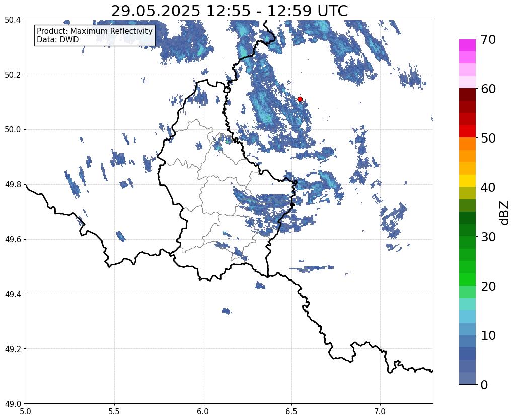This screenshot has height=420, width=515.
Task: Click the 50.4 latitude axis label
Action: [x=13, y=20]
